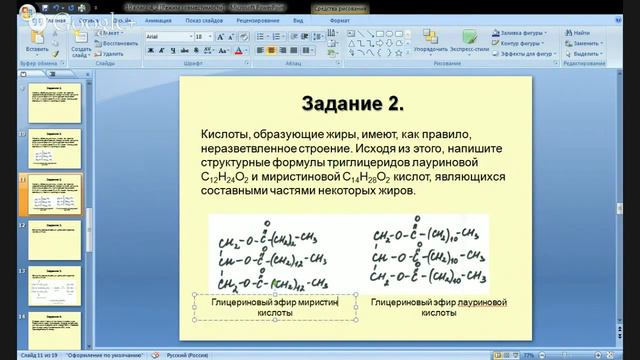
Task: Click the Глицериновый эфир миристин text box
Action: 275,307
